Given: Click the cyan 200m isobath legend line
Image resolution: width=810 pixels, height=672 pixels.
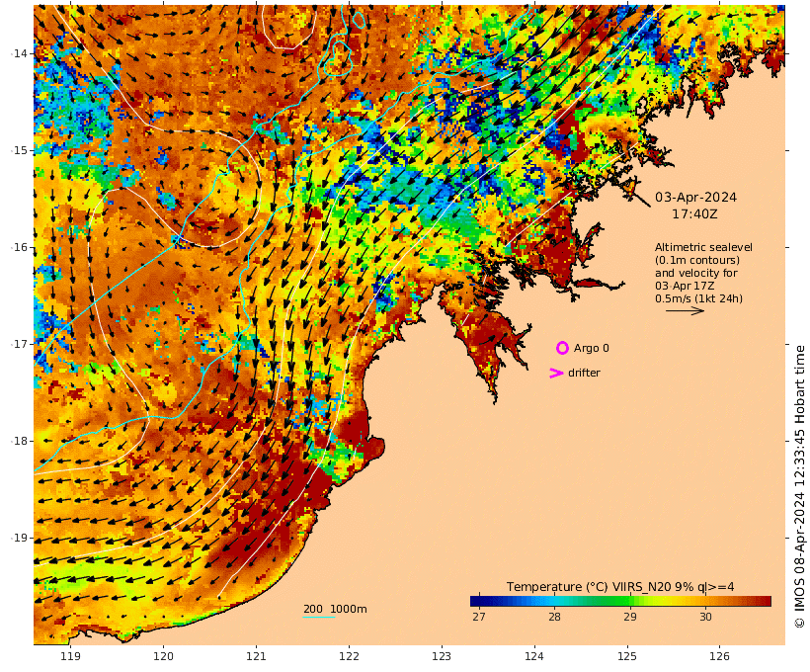Looking at the screenshot, I should (319, 618).
